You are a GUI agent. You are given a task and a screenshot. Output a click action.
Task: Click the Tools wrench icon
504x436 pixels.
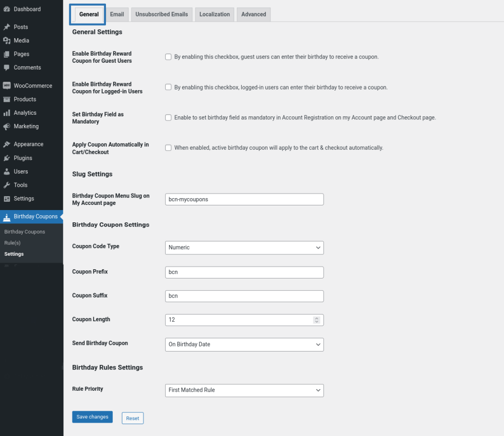pos(7,185)
